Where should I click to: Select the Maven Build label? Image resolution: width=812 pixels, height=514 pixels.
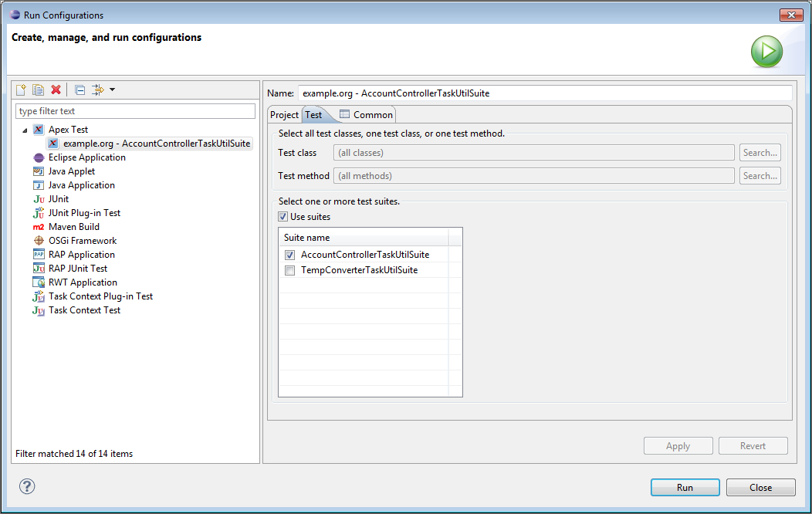pos(74,227)
